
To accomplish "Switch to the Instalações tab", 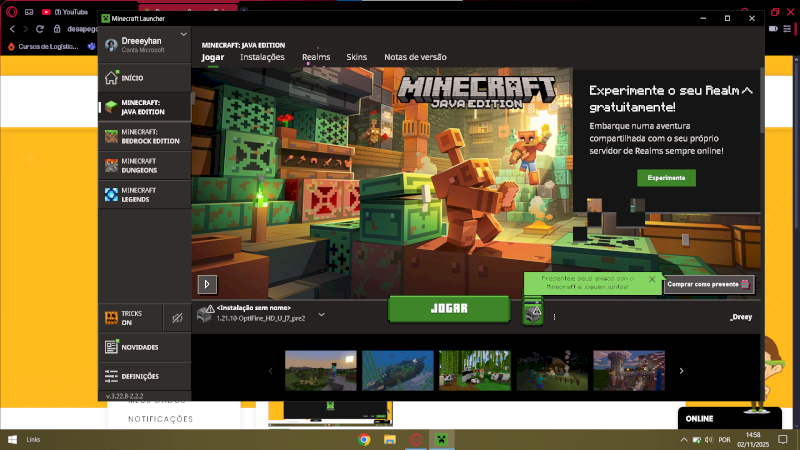I will coord(263,57).
